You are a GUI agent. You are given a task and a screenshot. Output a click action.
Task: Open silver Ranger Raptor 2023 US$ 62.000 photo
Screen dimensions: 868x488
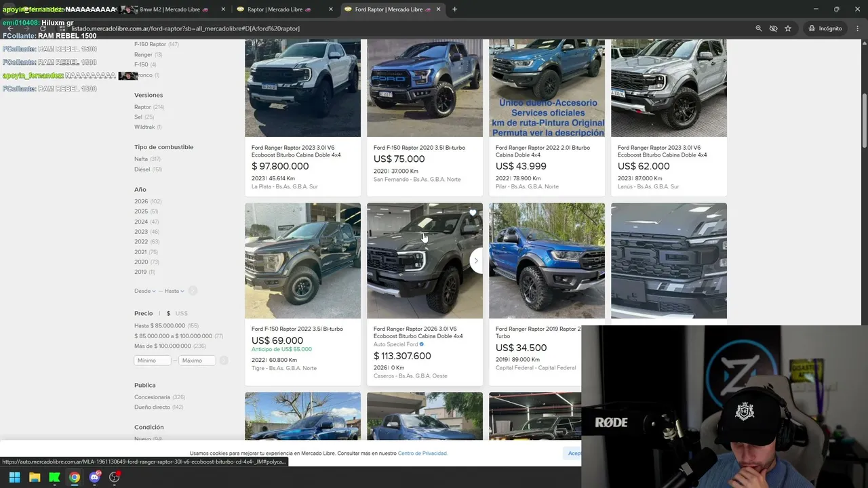(669, 88)
